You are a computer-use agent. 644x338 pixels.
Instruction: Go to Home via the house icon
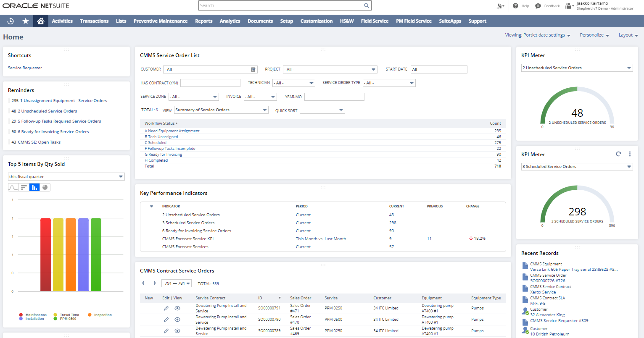(x=40, y=21)
